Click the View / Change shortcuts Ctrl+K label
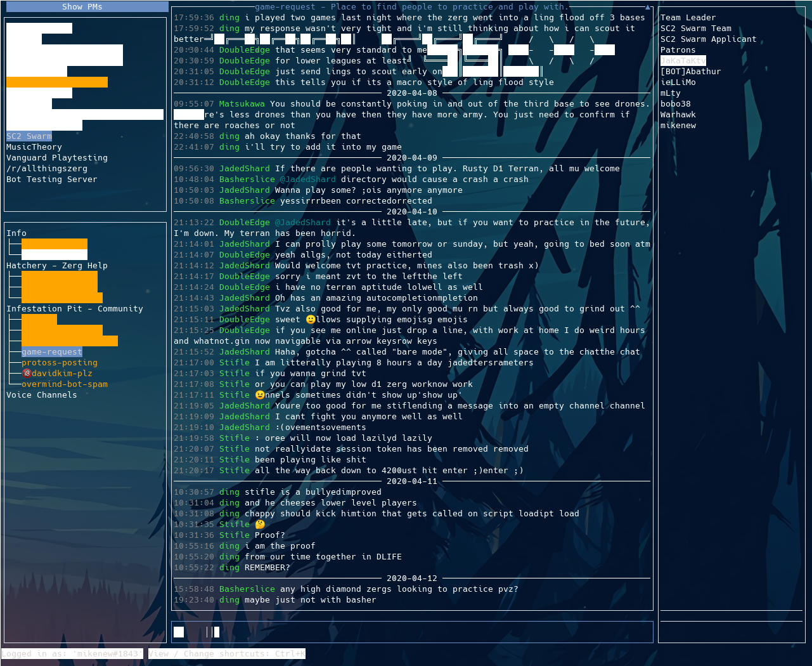Viewport: 812px width, 666px height. pos(225,653)
